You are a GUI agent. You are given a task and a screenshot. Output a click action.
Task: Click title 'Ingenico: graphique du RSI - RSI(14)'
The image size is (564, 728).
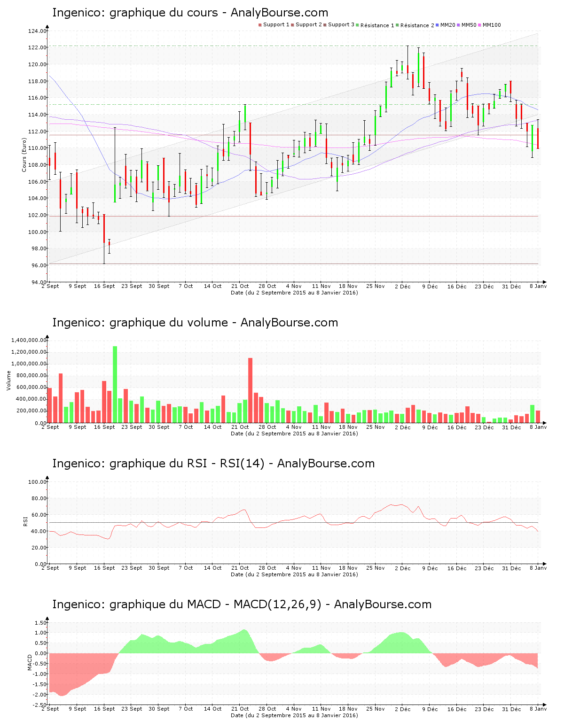tap(158, 464)
